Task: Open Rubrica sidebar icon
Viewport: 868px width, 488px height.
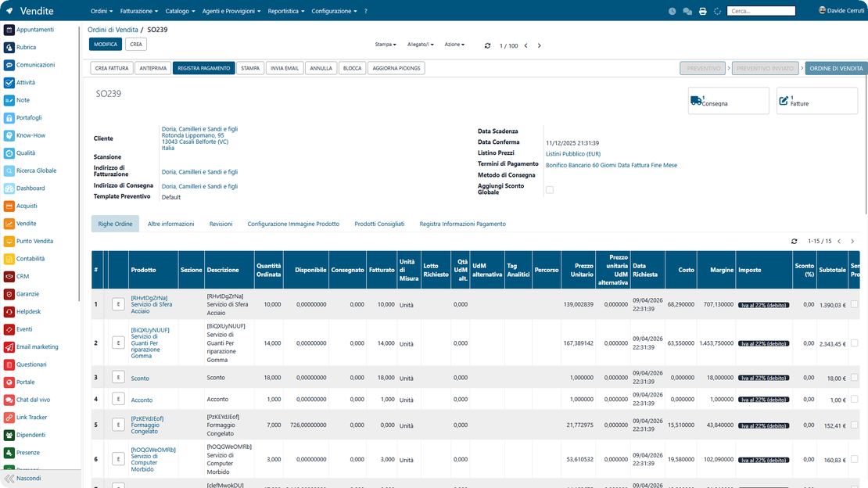Action: pos(9,48)
